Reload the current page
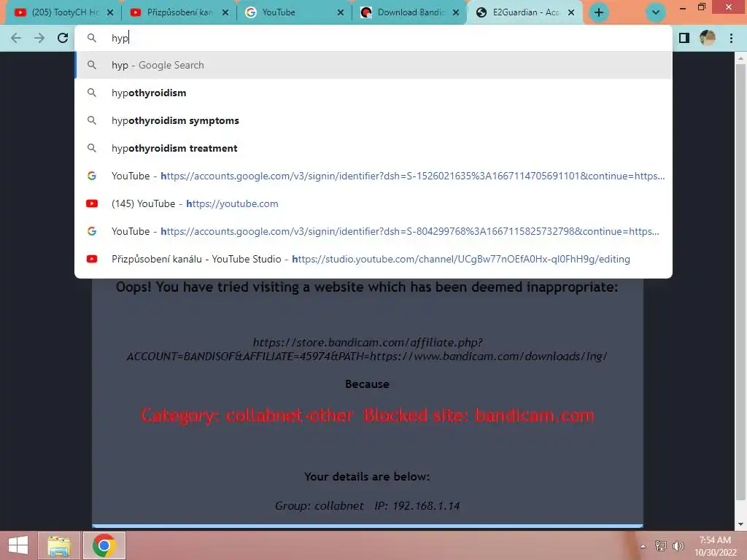Image resolution: width=747 pixels, height=560 pixels. (63, 38)
